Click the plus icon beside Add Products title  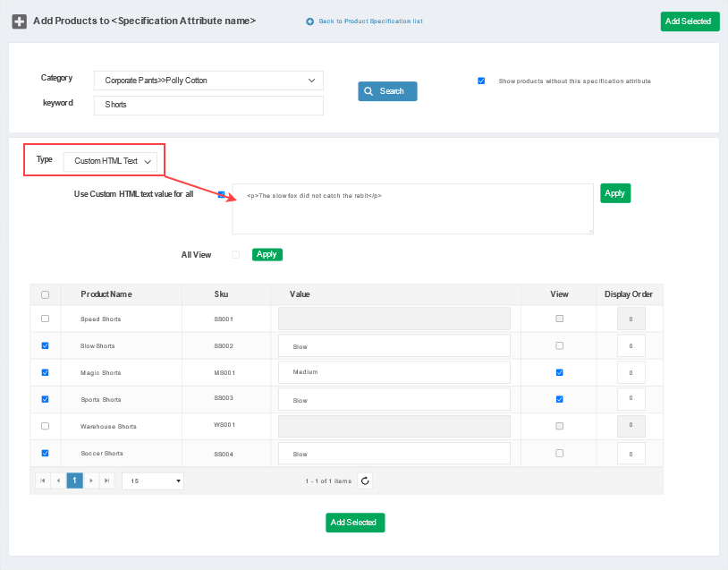tap(19, 21)
